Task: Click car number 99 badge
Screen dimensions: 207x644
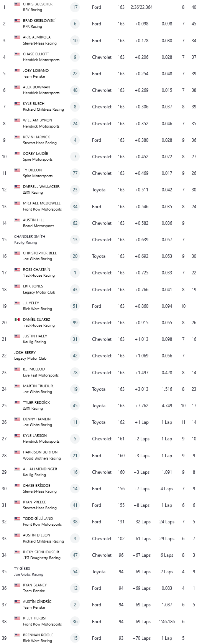Action: (x=75, y=323)
